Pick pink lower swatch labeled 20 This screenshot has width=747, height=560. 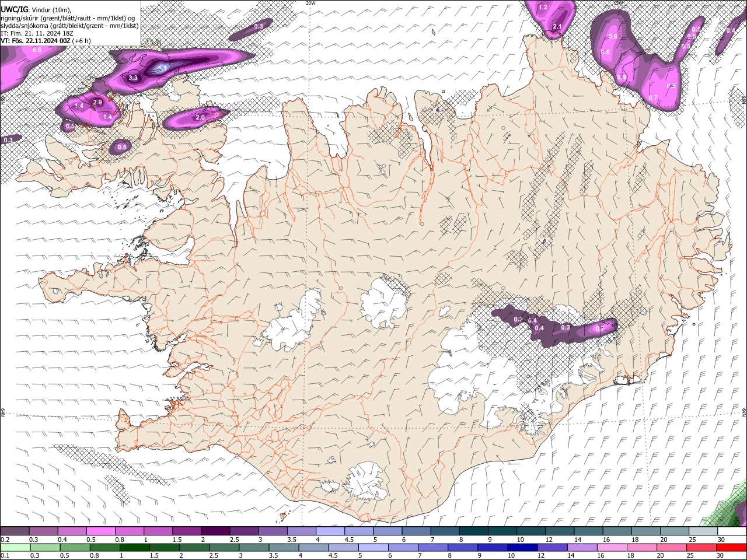point(672,547)
